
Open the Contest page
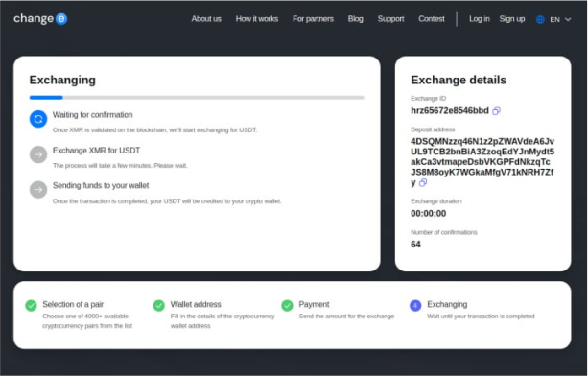click(x=432, y=19)
